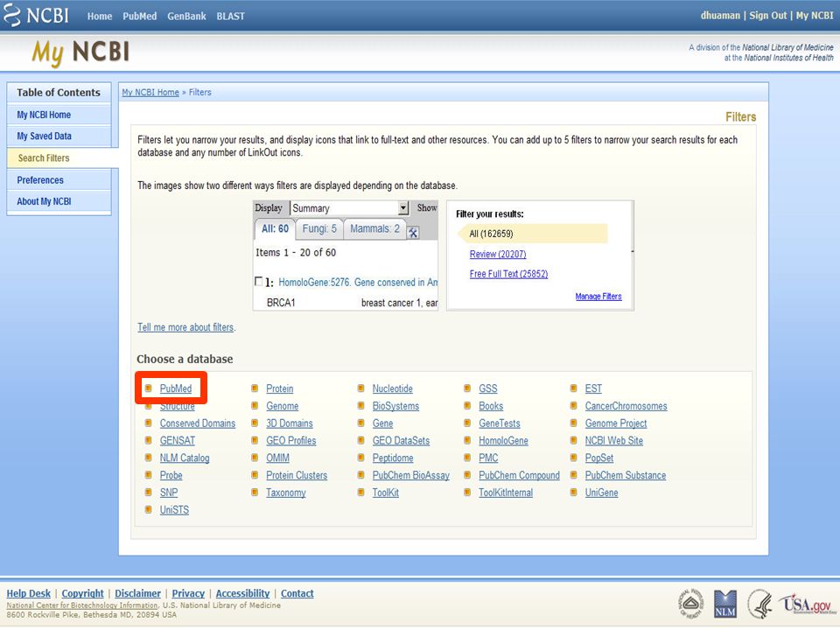Viewport: 840px width, 630px height.
Task: Choose the Protein Clusters database link
Action: coord(297,475)
